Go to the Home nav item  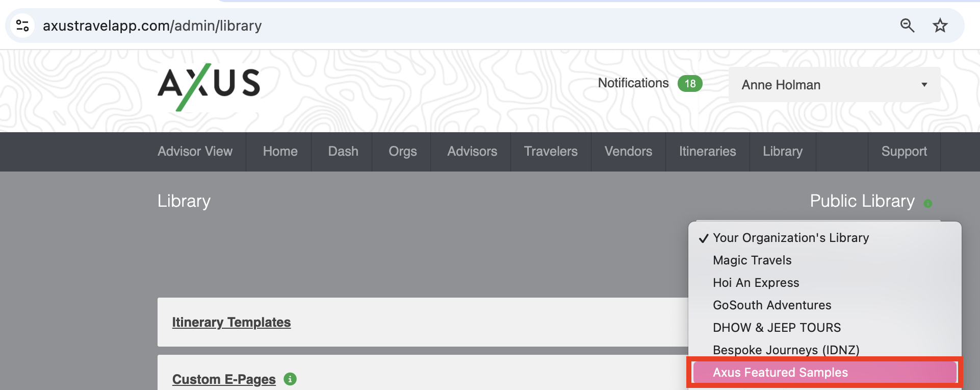280,152
